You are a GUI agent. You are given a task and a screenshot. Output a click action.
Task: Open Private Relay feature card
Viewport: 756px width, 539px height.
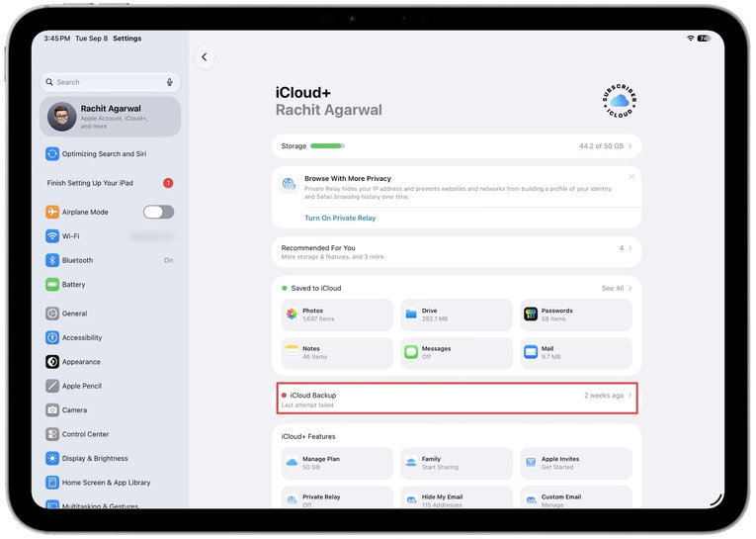tap(337, 497)
